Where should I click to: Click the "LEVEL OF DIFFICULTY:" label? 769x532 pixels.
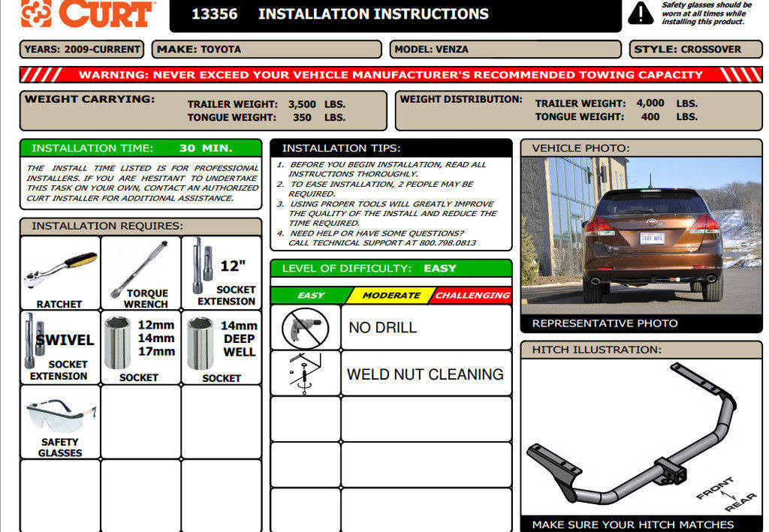tap(347, 269)
